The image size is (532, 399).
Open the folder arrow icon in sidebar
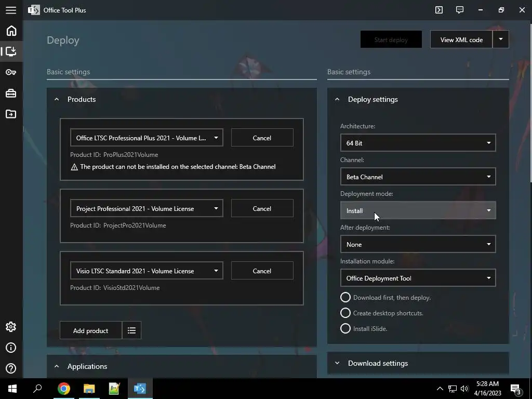pos(11,114)
